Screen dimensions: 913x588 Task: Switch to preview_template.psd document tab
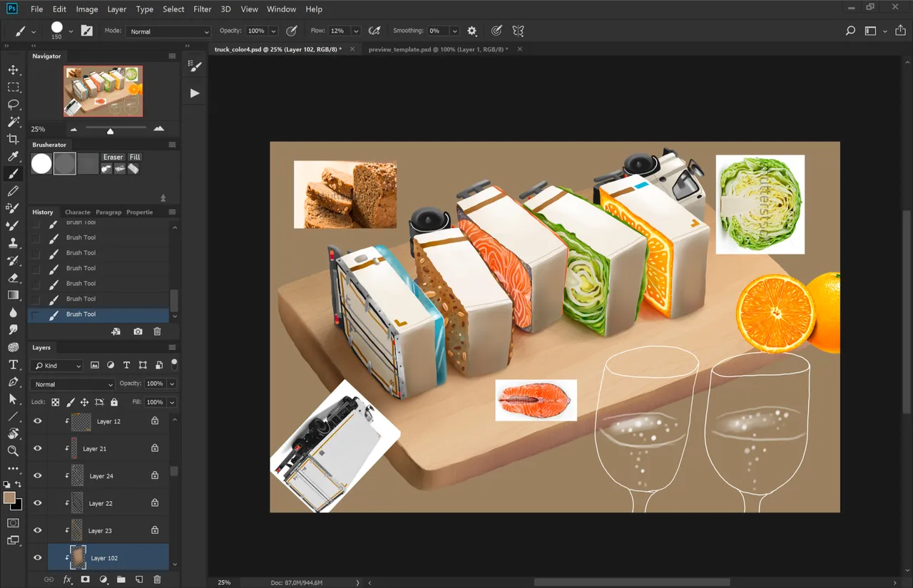tap(438, 49)
